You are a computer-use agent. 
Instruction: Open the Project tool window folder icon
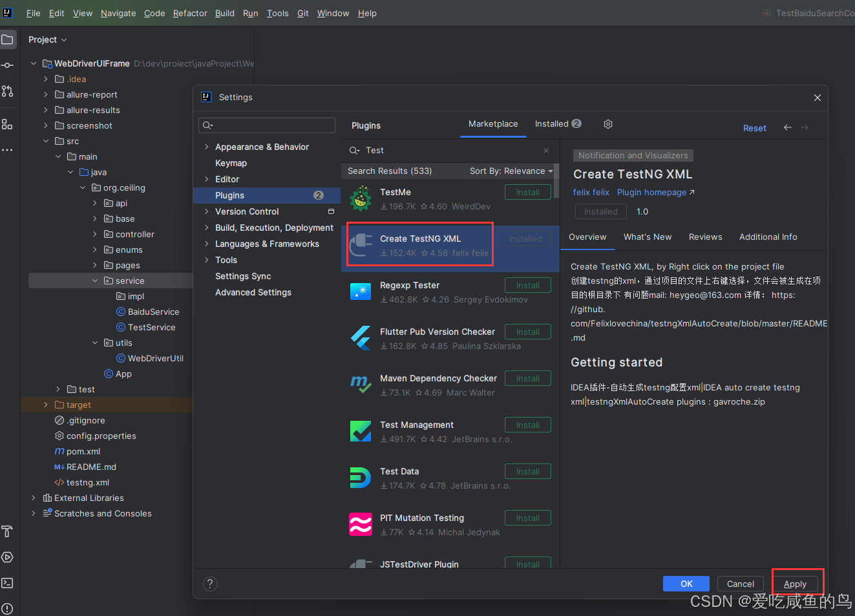8,39
